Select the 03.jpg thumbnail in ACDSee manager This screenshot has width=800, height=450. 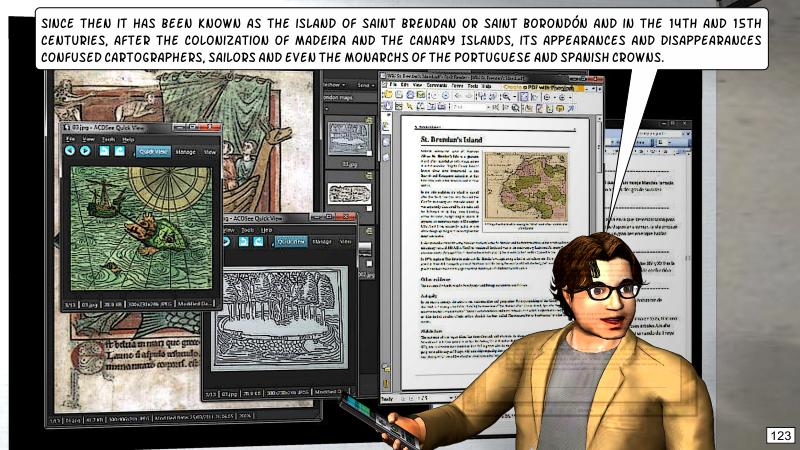[349, 138]
